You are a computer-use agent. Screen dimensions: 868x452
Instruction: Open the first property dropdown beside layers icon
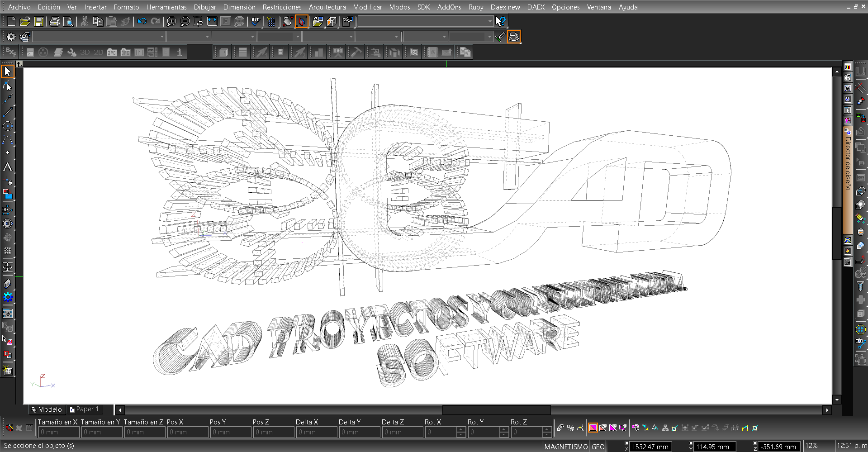point(161,37)
